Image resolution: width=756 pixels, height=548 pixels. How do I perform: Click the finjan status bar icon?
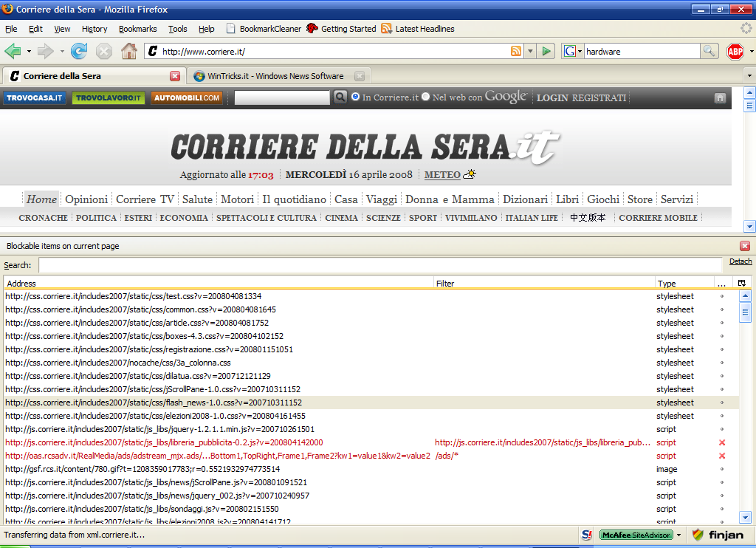click(x=718, y=535)
